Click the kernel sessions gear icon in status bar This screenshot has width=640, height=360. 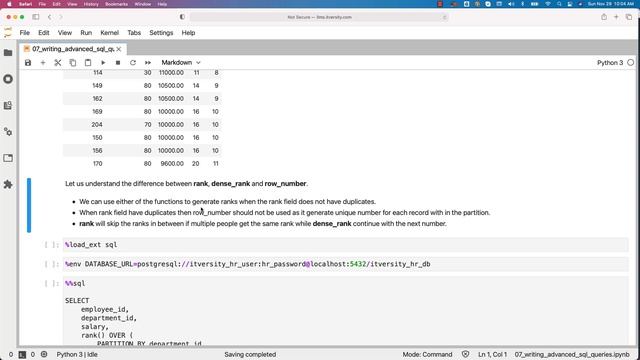click(x=44, y=354)
